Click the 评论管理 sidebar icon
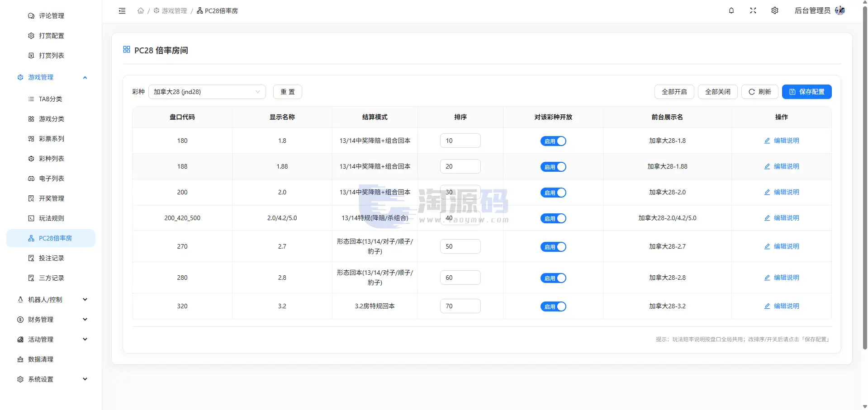Viewport: 868px width, 410px height. click(31, 16)
